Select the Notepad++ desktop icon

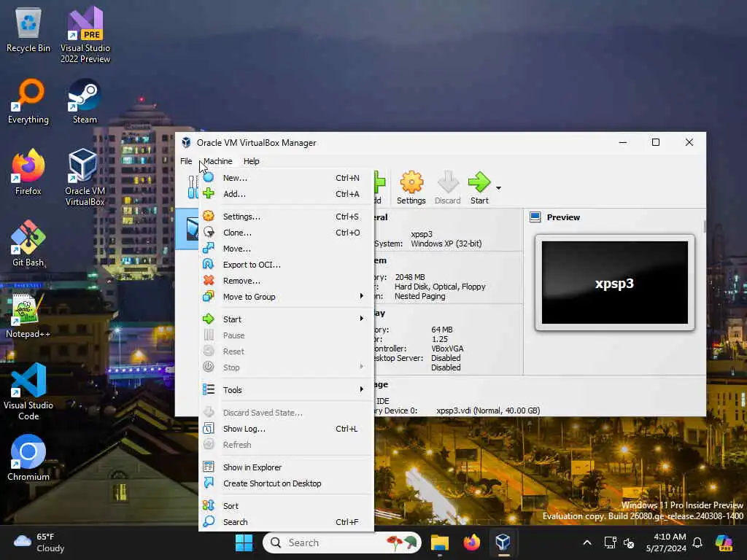28,315
